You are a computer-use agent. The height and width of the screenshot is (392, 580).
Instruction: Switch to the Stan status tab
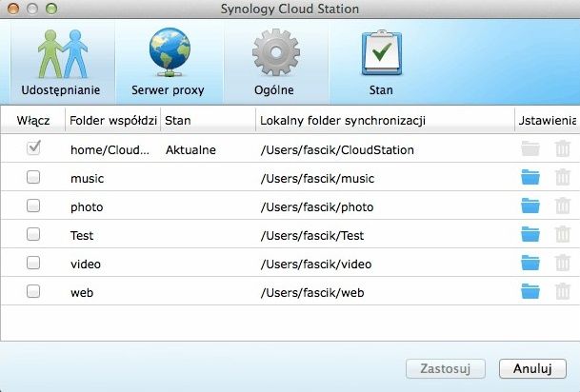381,63
